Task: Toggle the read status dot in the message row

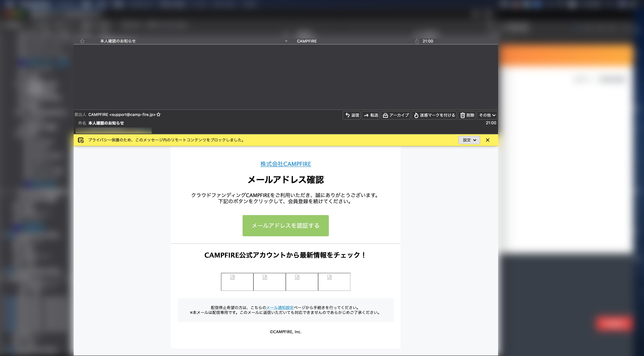Action: click(x=286, y=41)
